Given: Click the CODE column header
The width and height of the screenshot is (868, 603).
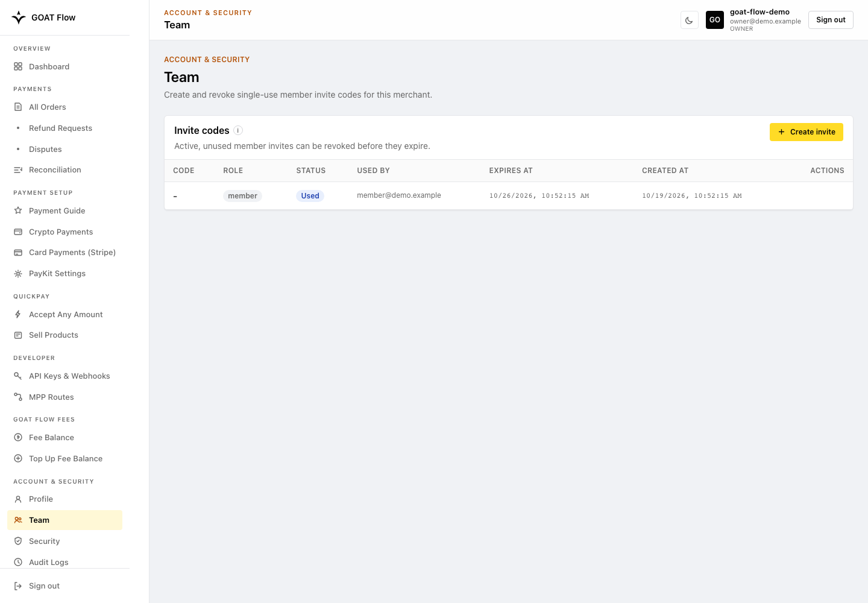Looking at the screenshot, I should click(x=183, y=171).
